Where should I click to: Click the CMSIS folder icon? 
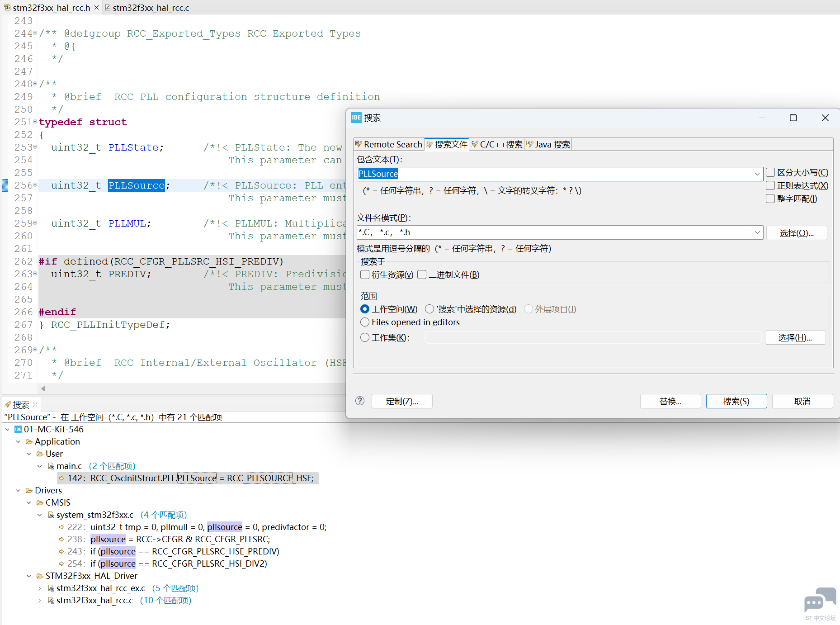[40, 502]
